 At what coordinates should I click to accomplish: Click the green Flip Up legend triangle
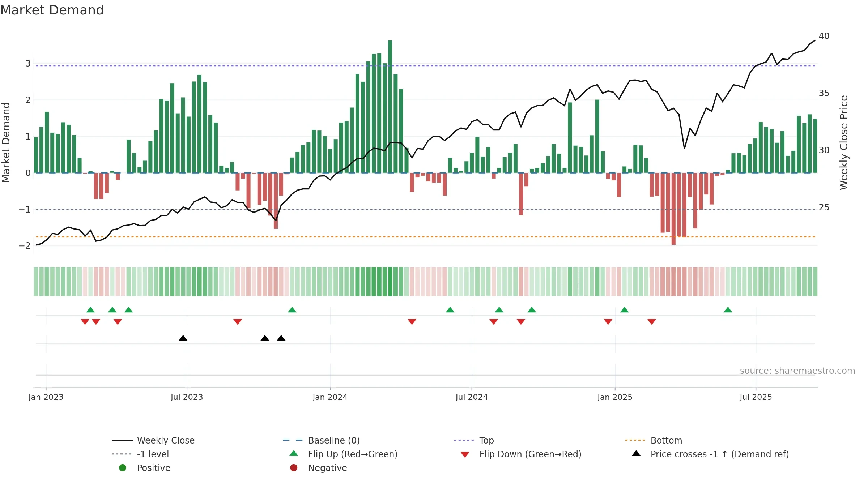coord(294,453)
